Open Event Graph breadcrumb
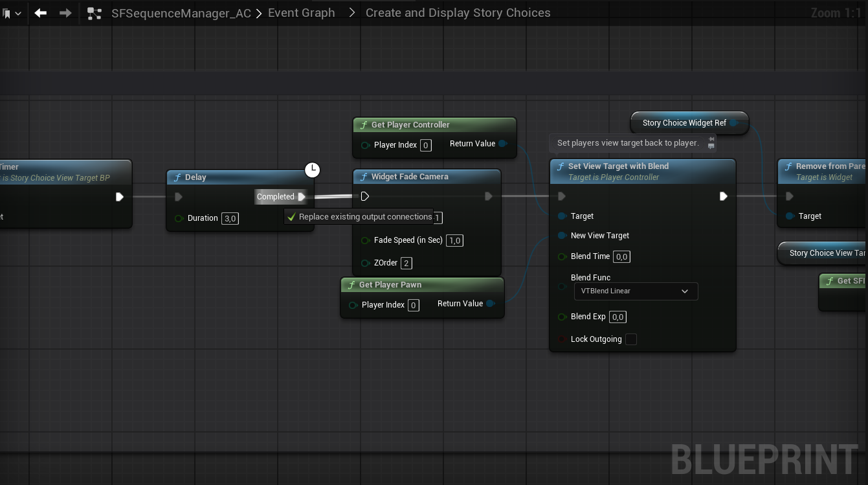This screenshot has height=485, width=868. click(x=302, y=13)
